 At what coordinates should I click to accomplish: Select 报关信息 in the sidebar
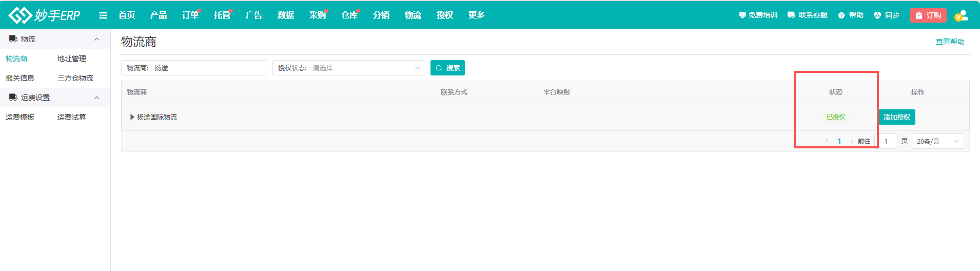pyautogui.click(x=20, y=78)
